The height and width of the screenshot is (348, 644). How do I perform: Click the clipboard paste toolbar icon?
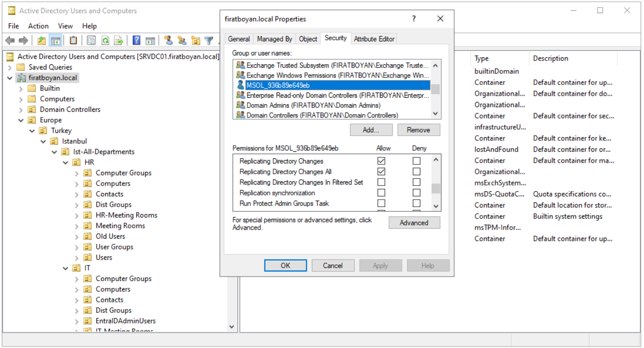[73, 41]
